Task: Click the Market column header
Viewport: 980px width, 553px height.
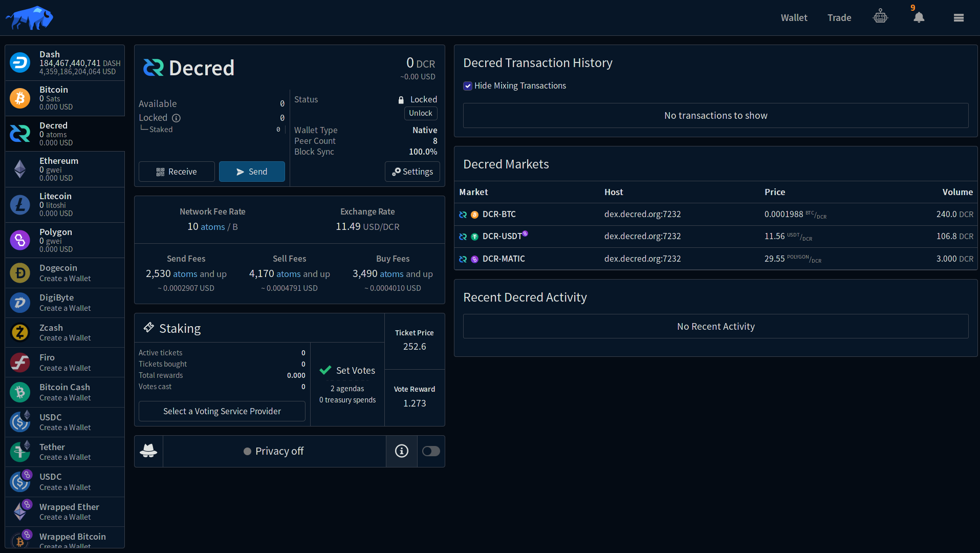Action: tap(473, 192)
